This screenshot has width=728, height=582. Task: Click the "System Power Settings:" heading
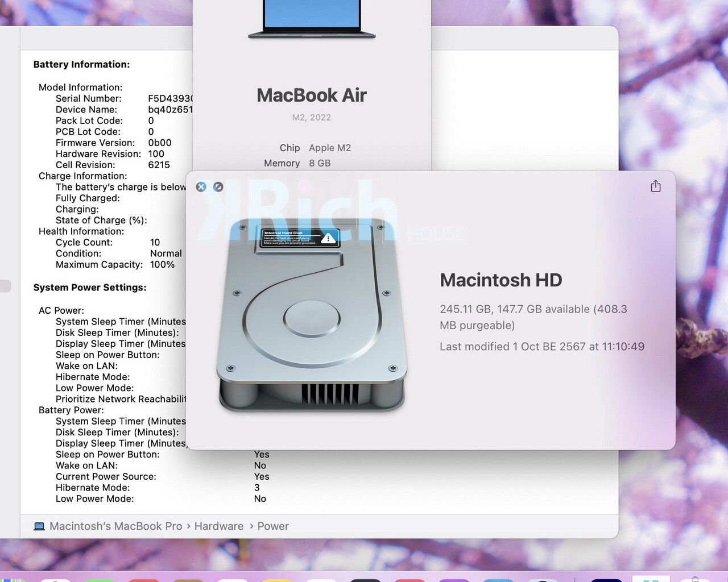coord(90,288)
